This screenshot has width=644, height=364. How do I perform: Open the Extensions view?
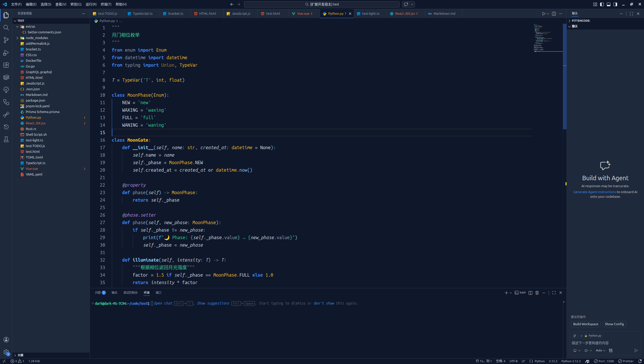(6, 65)
